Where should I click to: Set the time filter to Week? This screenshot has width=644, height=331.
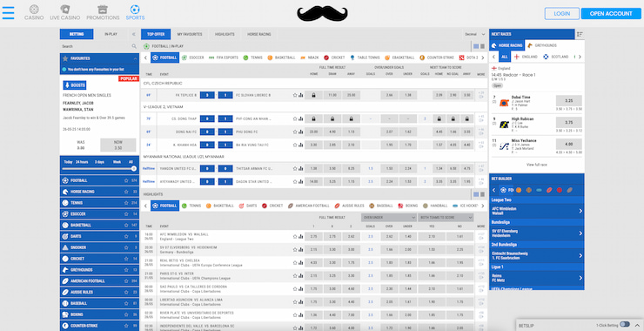click(x=117, y=162)
